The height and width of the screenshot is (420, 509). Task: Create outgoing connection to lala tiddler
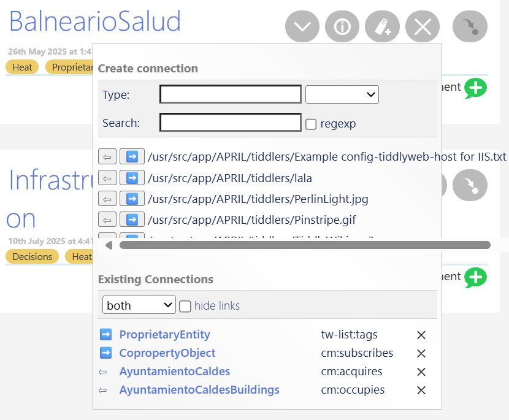[132, 178]
